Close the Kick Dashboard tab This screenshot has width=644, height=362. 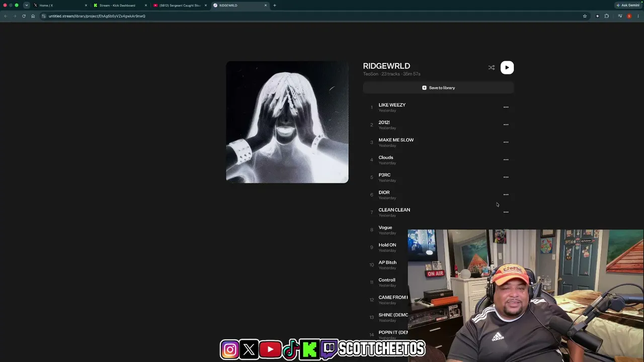point(146,6)
